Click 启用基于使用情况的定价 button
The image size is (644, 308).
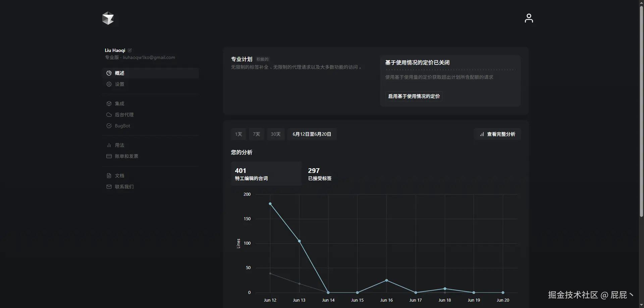point(414,96)
